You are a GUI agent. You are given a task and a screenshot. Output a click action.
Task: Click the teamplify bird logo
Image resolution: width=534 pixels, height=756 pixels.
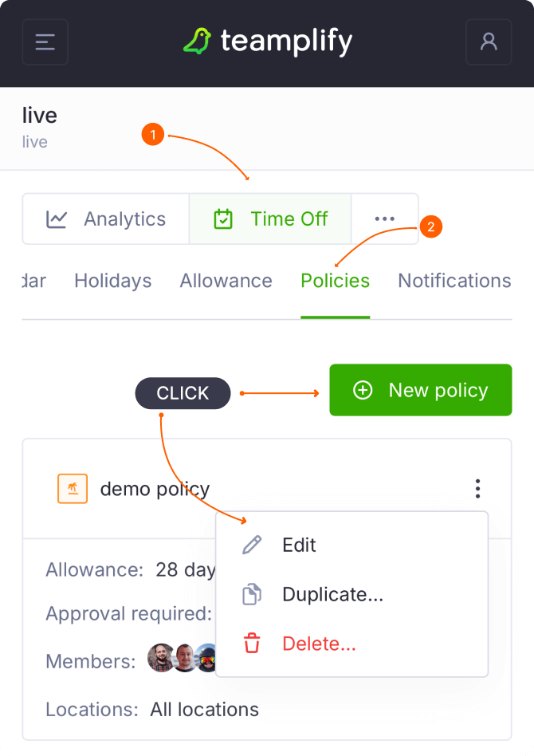[197, 41]
